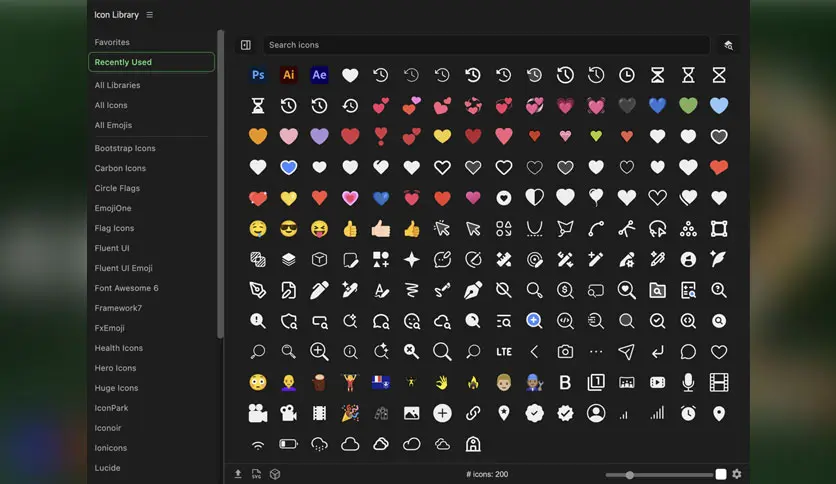
Task: Choose the plus in circle icon
Action: tap(442, 414)
